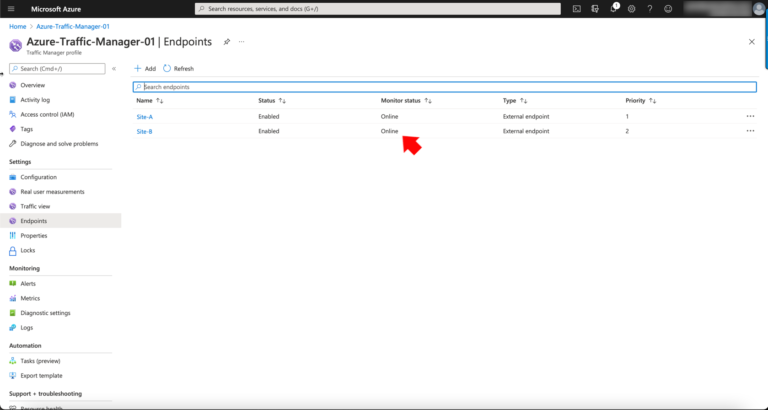
Task: Refresh the endpoints list
Action: coord(178,69)
